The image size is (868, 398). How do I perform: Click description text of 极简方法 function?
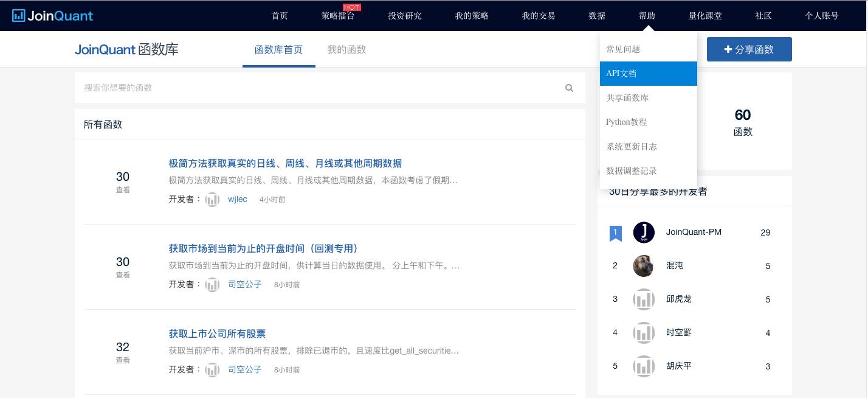click(313, 181)
